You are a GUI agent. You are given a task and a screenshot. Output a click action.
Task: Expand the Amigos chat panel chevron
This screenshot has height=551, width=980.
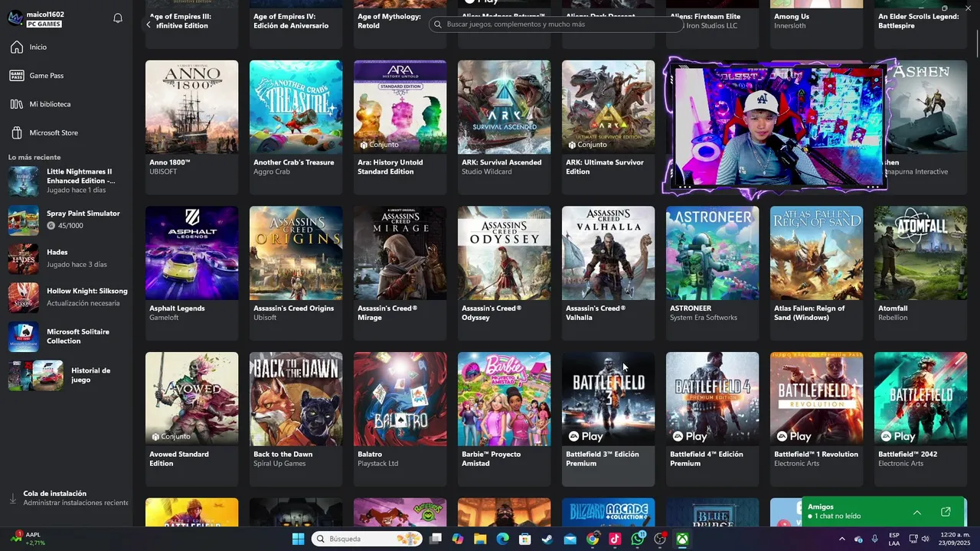pyautogui.click(x=916, y=512)
